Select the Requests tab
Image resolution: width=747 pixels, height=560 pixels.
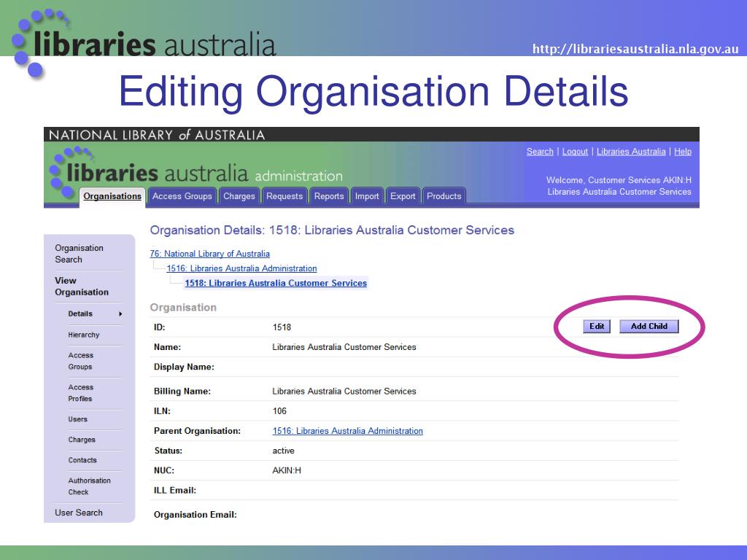tap(285, 196)
